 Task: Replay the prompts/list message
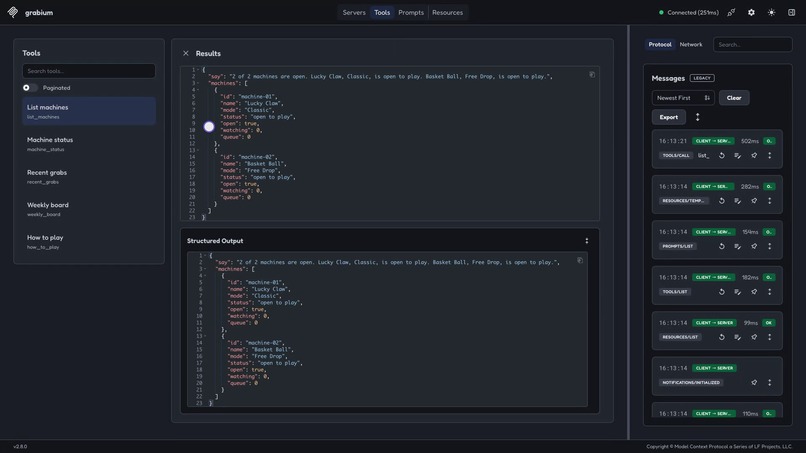(x=721, y=246)
